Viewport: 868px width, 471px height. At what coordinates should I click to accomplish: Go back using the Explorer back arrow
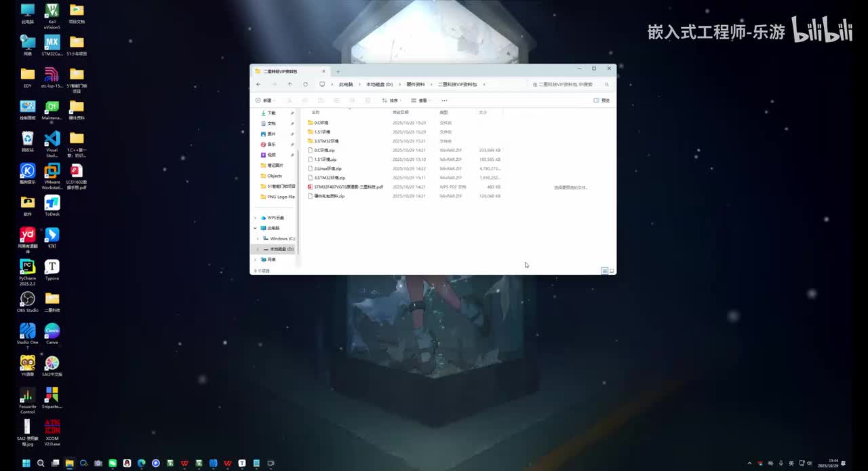point(258,84)
